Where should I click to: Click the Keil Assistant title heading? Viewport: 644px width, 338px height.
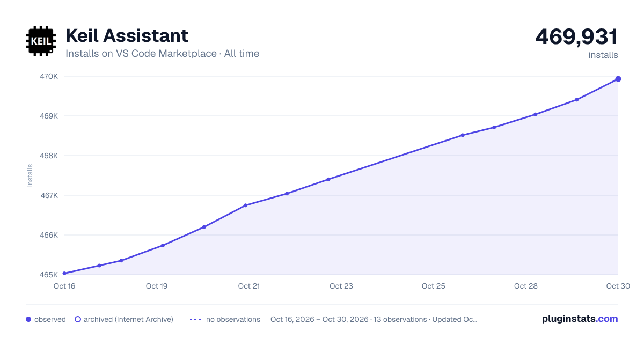coord(127,35)
